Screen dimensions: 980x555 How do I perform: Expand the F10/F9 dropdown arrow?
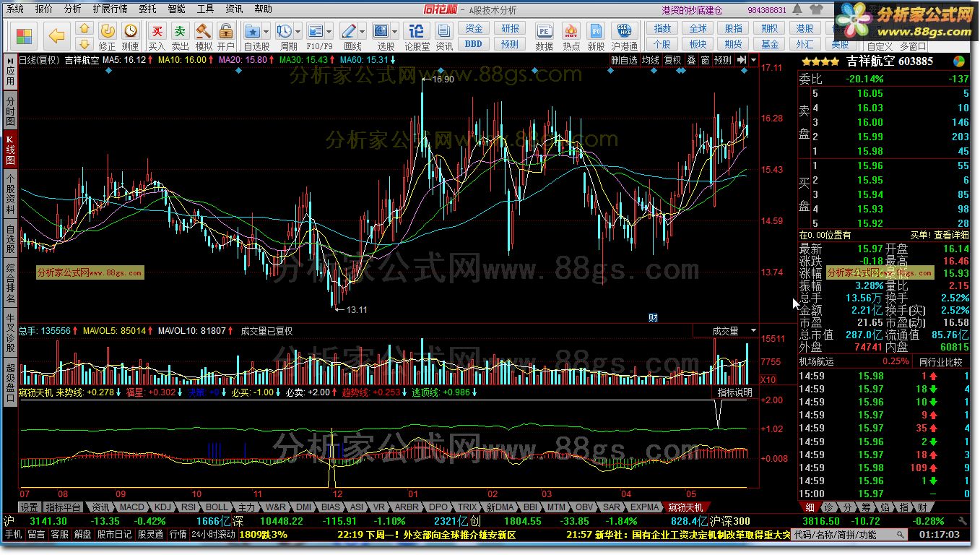pyautogui.click(x=329, y=32)
